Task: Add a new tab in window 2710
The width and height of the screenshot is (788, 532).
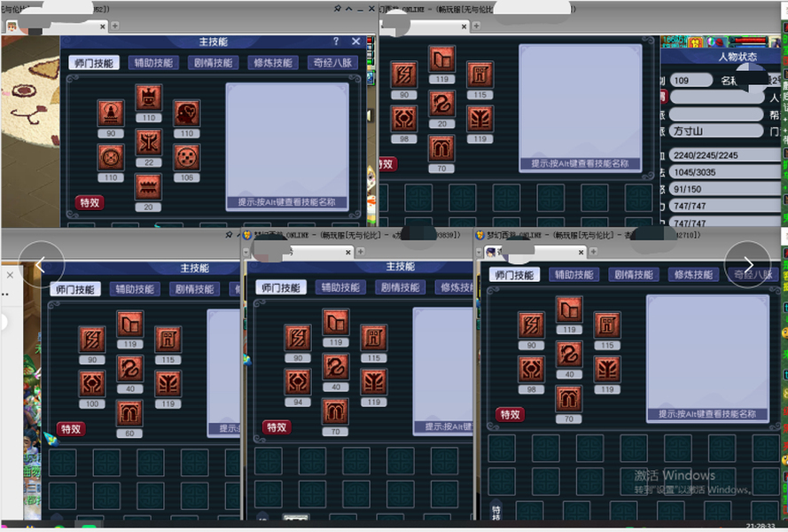Action: 594,252
